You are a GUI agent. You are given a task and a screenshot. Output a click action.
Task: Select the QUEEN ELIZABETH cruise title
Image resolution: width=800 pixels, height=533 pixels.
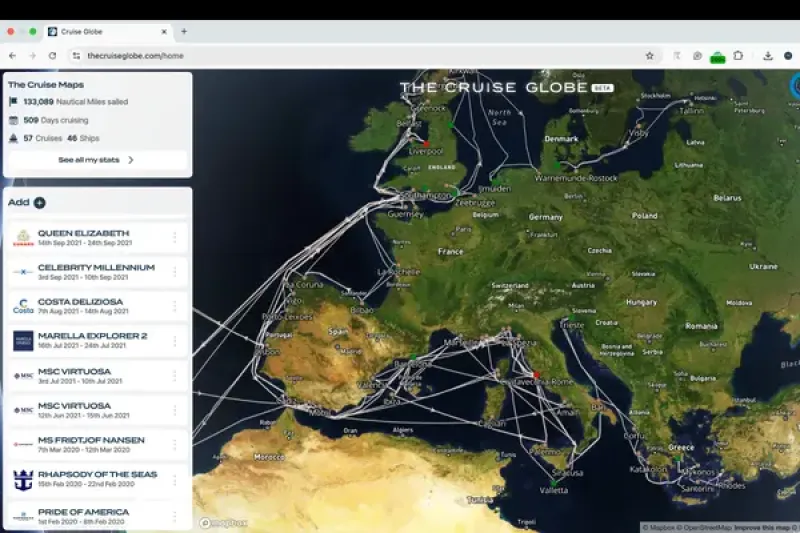click(x=84, y=233)
